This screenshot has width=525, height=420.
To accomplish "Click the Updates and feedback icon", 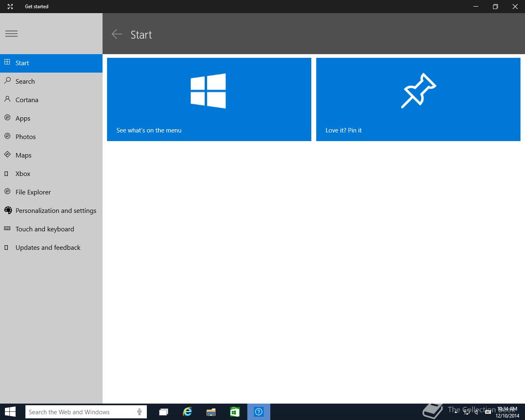I will coord(6,247).
